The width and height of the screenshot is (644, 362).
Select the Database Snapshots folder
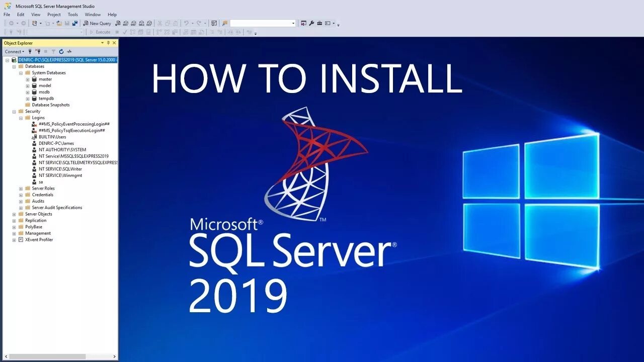click(51, 105)
